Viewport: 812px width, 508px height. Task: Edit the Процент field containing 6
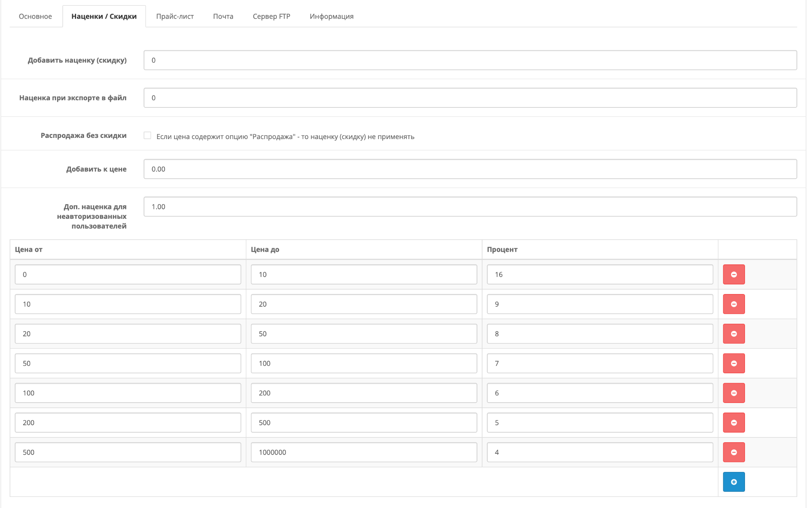[x=600, y=393]
